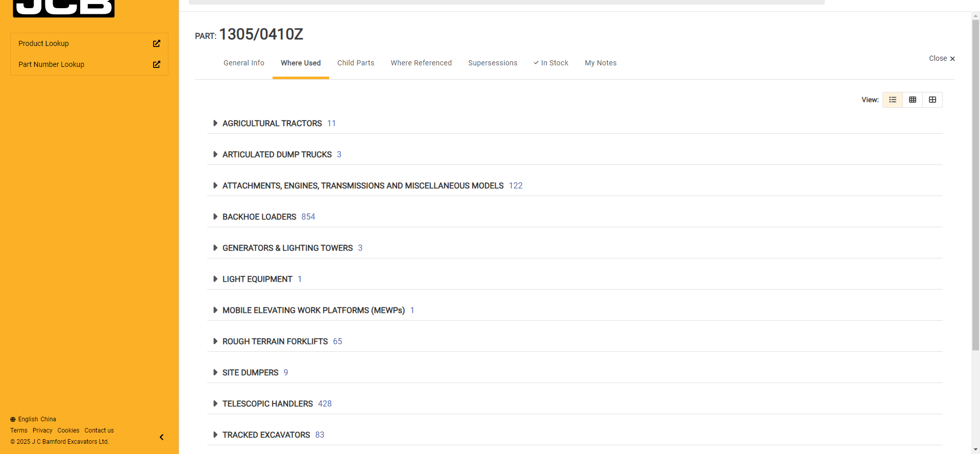
Task: Switch to list view icon
Action: pyautogui.click(x=892, y=100)
